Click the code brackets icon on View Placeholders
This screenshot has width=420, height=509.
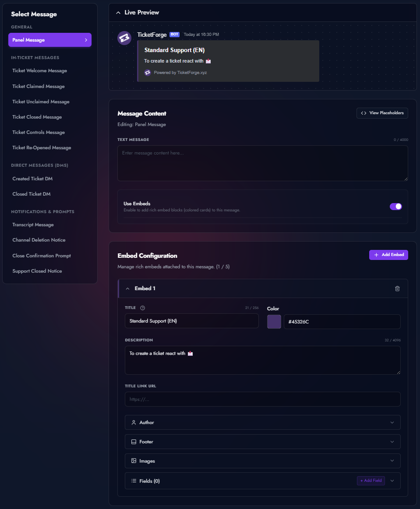[x=364, y=113]
